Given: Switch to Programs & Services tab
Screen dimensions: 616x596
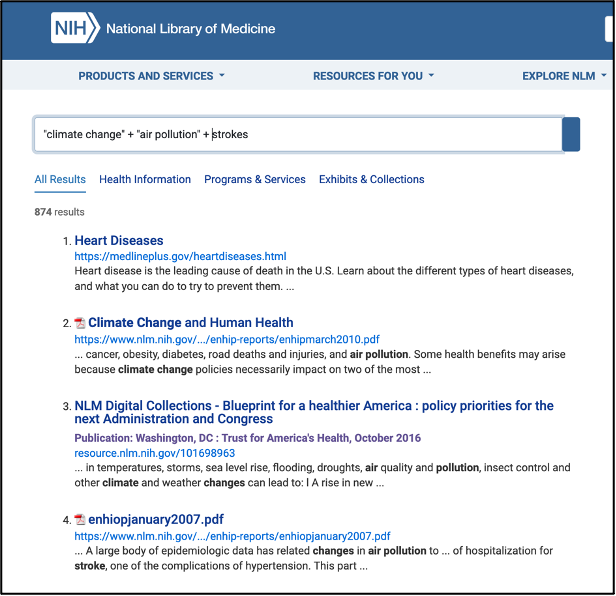Looking at the screenshot, I should (255, 180).
